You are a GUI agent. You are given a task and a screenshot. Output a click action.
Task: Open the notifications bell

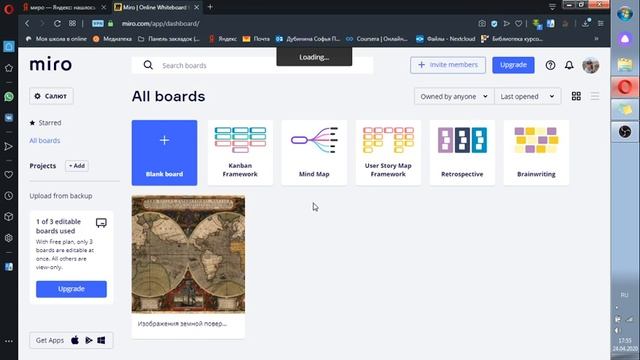tap(569, 65)
